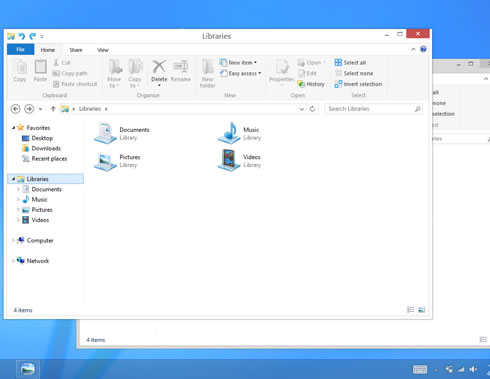Click Invert selection
The width and height of the screenshot is (490, 379).
[358, 84]
